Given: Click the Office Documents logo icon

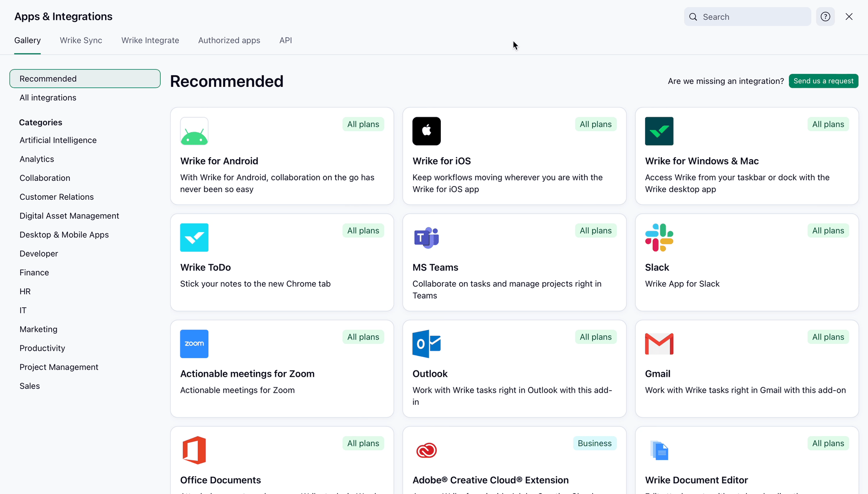Looking at the screenshot, I should click(194, 450).
